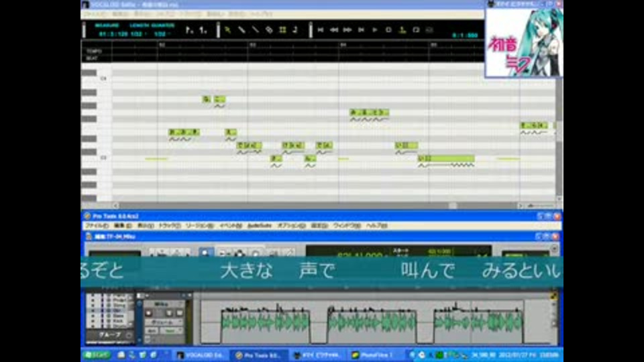Open the Windows Start button
The image size is (644, 362).
pyautogui.click(x=96, y=355)
